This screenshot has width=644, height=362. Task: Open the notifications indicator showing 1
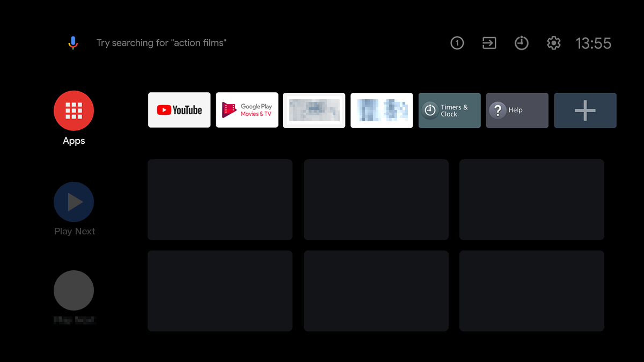click(x=457, y=43)
